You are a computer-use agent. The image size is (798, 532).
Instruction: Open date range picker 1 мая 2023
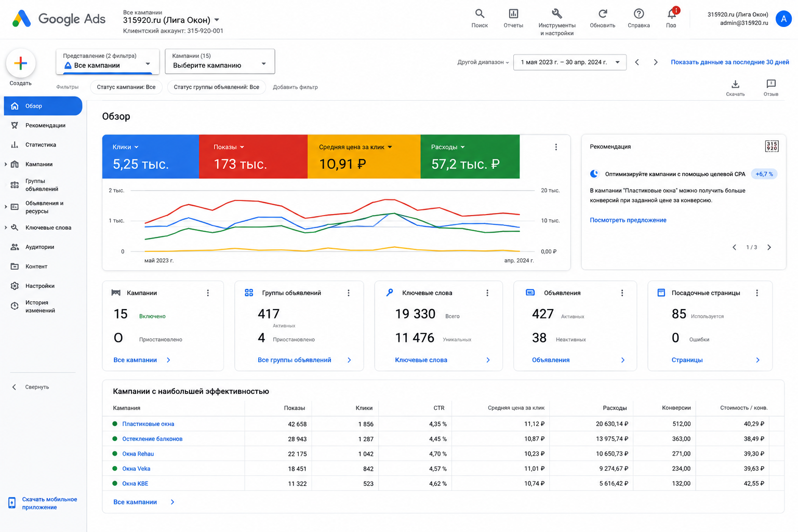570,62
